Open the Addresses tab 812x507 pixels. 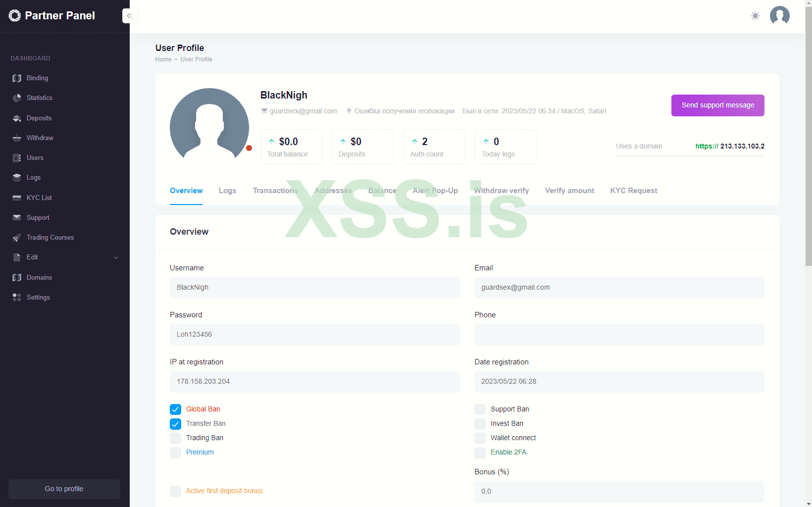point(333,191)
